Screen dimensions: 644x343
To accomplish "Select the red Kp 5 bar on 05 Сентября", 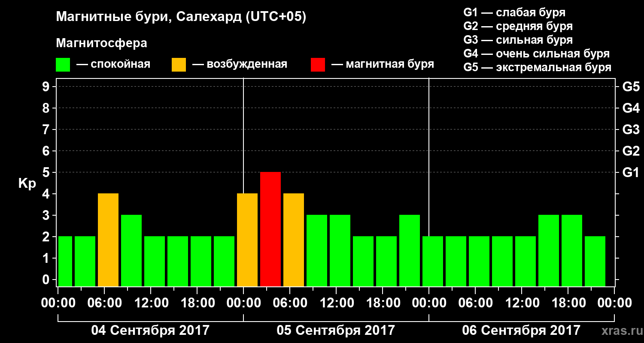I will pos(270,229).
